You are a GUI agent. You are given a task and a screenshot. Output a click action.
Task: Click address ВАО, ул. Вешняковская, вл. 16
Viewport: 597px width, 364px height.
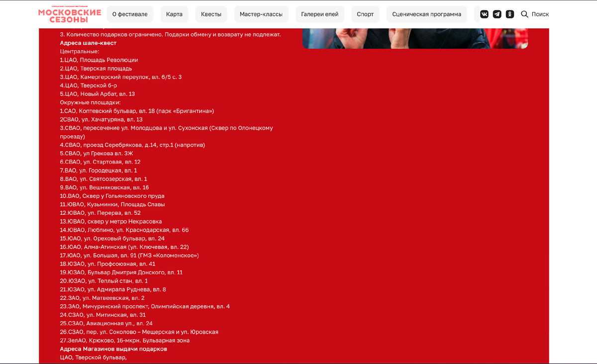coord(104,187)
